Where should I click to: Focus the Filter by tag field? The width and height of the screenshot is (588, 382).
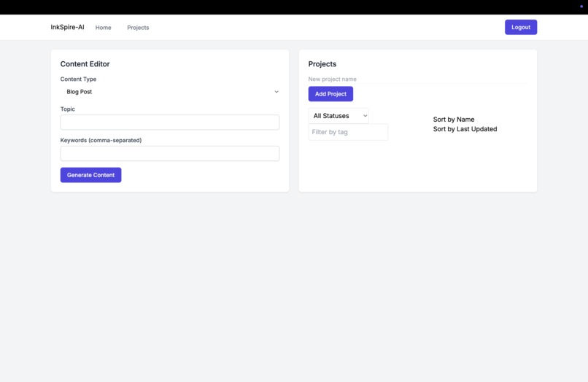pyautogui.click(x=349, y=132)
